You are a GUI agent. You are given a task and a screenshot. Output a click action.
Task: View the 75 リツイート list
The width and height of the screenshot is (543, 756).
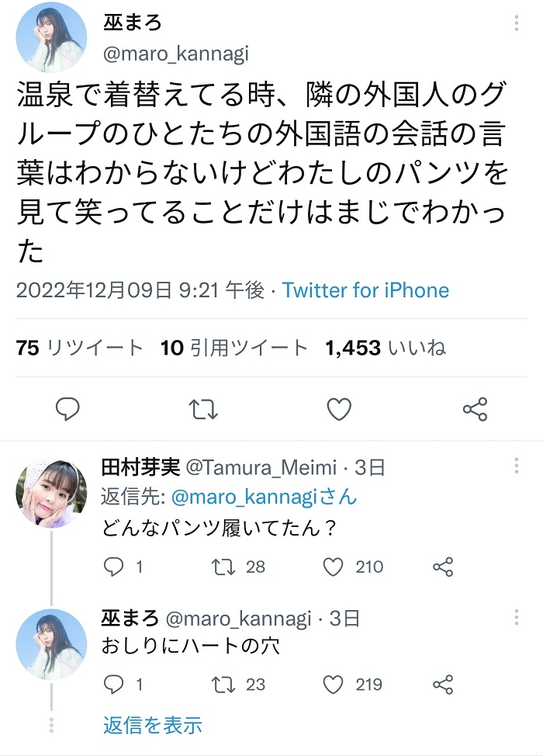79,348
